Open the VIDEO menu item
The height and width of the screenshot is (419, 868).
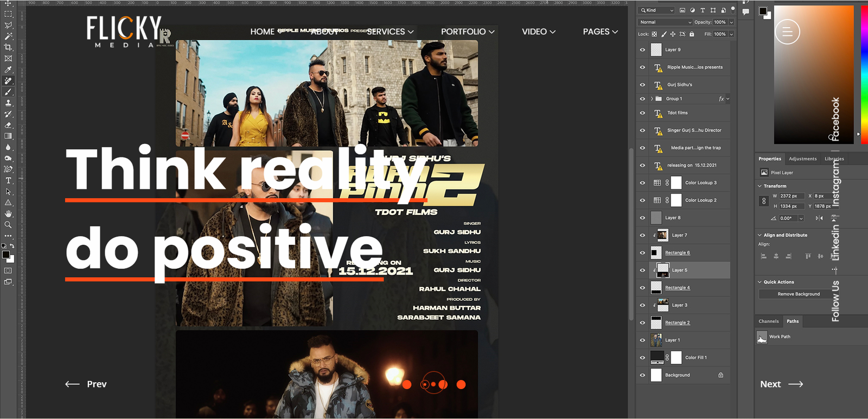[x=539, y=31]
